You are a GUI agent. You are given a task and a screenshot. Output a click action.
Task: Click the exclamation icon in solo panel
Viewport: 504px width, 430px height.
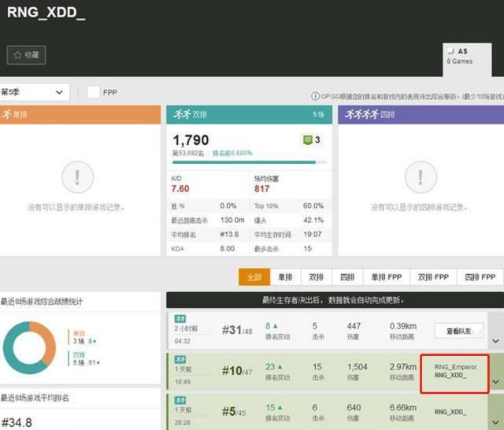(77, 177)
